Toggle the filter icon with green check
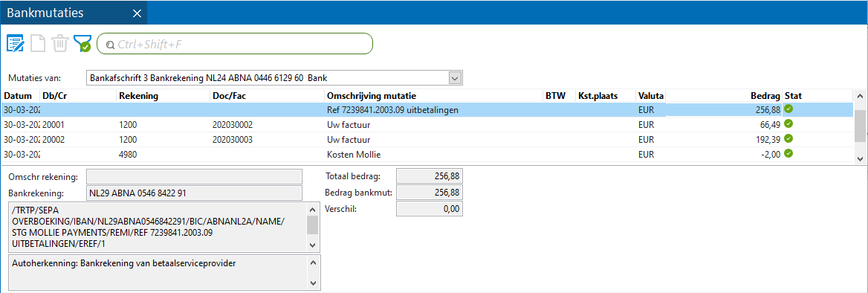 (x=82, y=43)
